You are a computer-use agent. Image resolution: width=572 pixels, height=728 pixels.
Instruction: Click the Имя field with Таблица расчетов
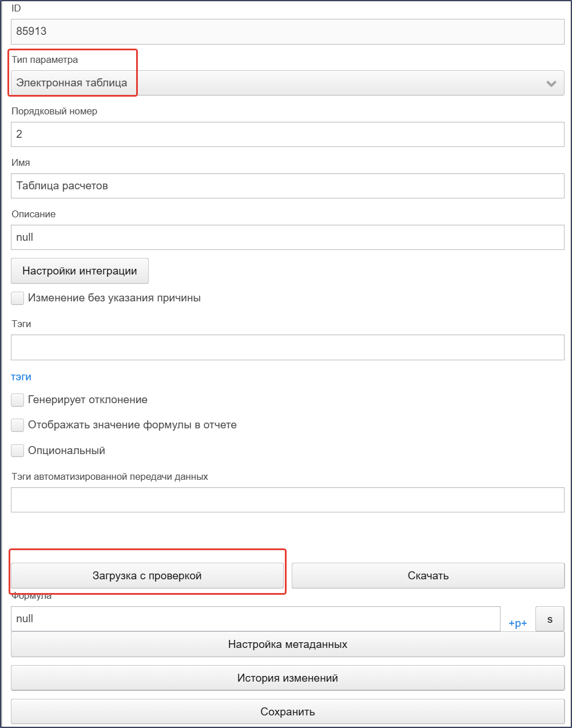[x=288, y=186]
